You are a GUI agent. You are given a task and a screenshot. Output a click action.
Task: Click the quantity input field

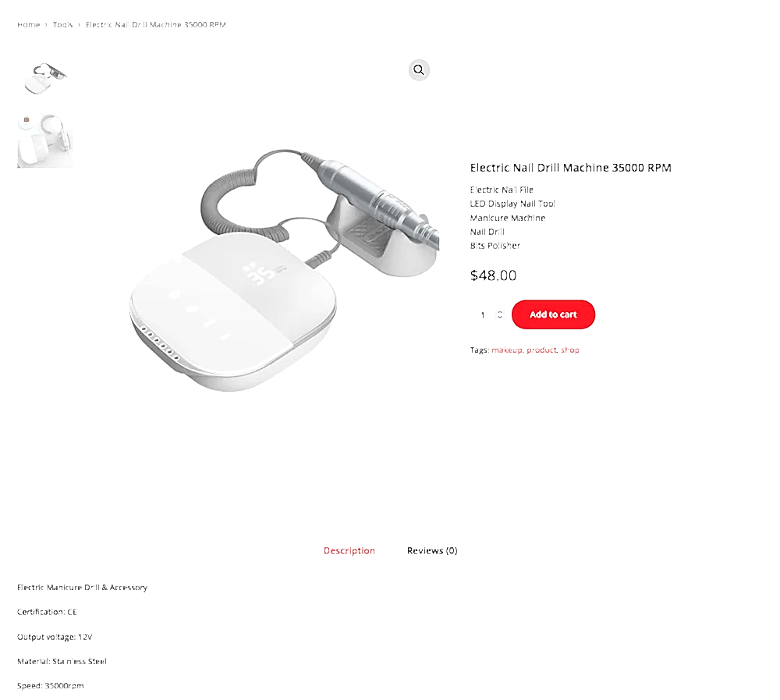point(483,314)
